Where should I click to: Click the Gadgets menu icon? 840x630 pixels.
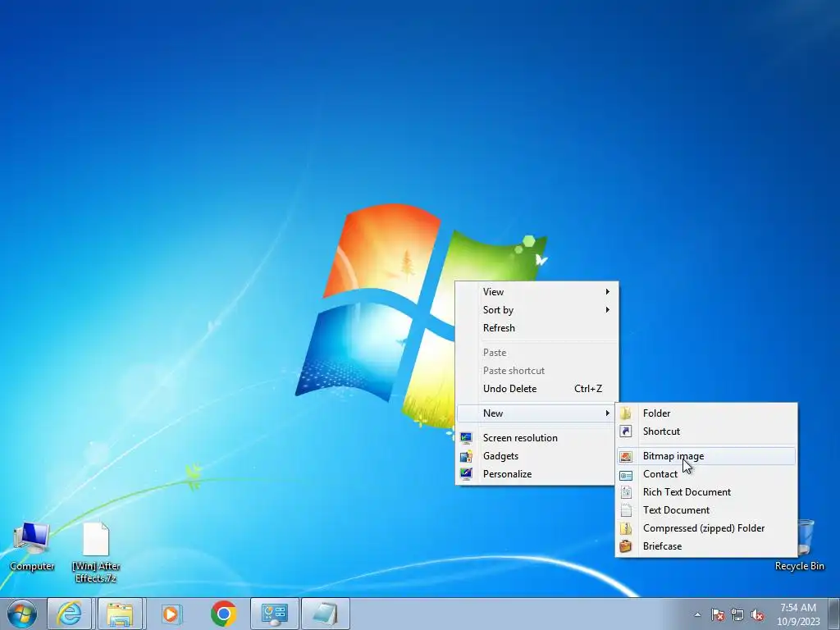pos(466,456)
